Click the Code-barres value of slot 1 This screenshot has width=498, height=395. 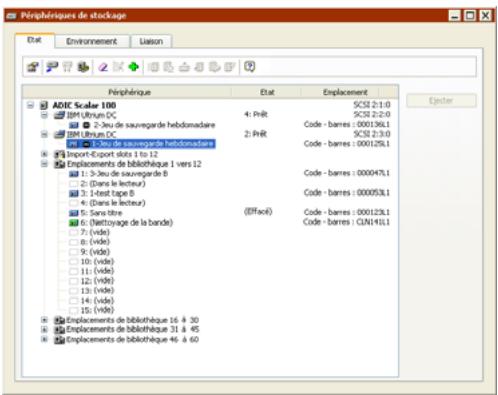click(347, 173)
